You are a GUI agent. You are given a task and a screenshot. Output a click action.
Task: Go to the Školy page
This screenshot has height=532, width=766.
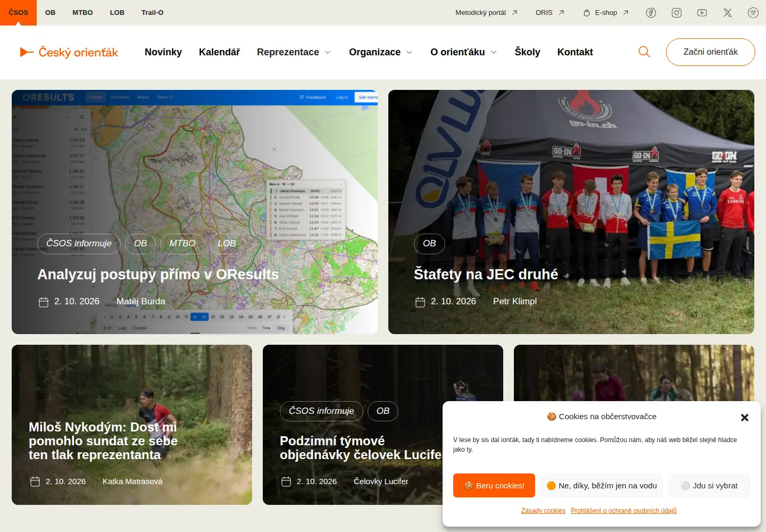pos(528,52)
